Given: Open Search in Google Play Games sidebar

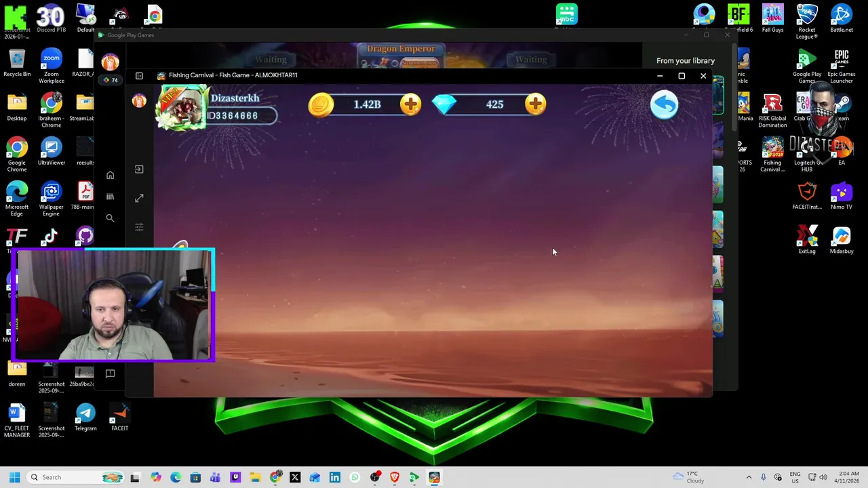Looking at the screenshot, I should 110,218.
